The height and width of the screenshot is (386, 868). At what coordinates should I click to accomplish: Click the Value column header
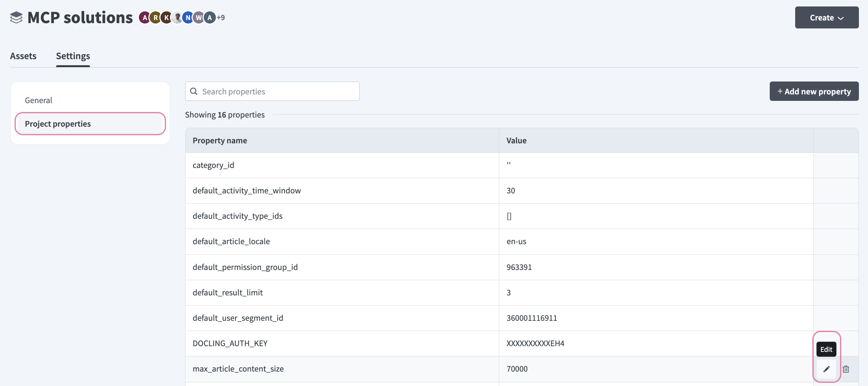click(x=516, y=141)
